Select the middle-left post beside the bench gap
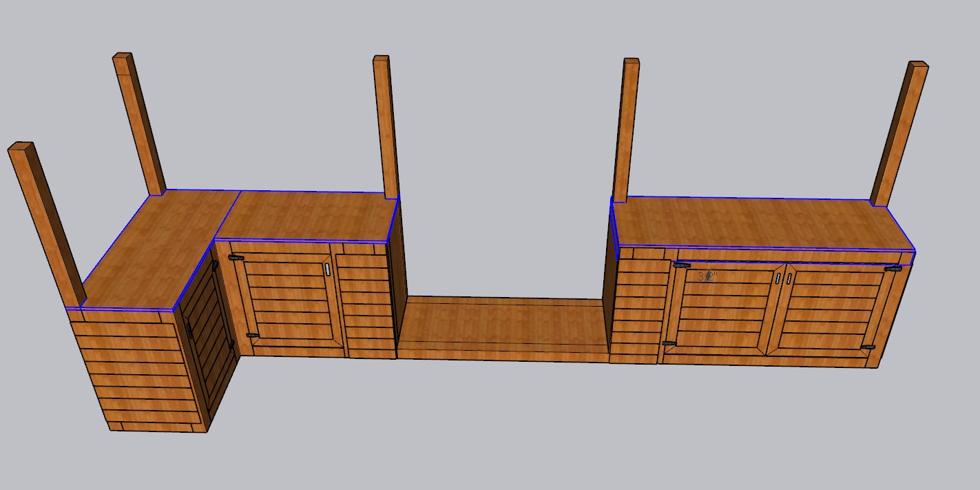Screen dimensions: 980x490 pos(386,127)
